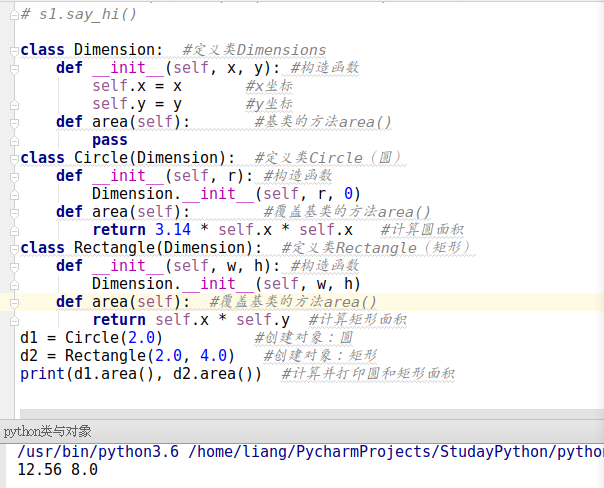This screenshot has width=604, height=488.
Task: Click the comment #定义类Rectangle（矩形）
Action: coord(378,248)
